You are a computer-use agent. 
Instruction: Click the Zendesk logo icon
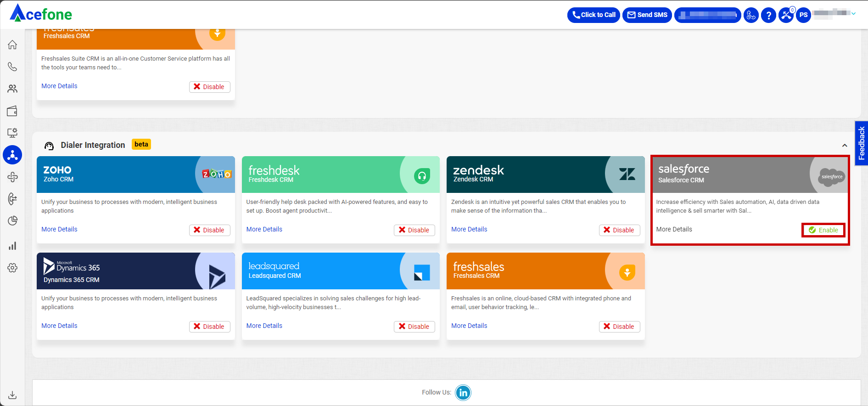[627, 174]
